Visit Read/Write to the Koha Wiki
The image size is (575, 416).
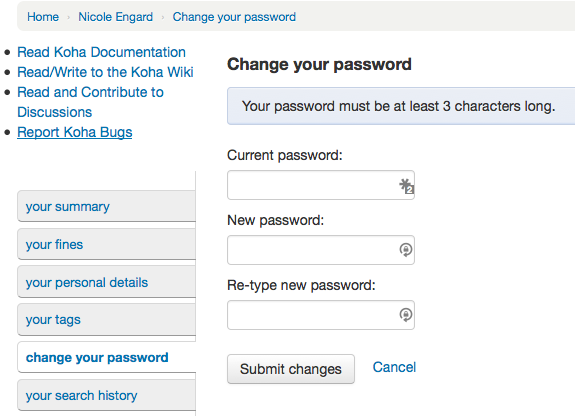105,72
